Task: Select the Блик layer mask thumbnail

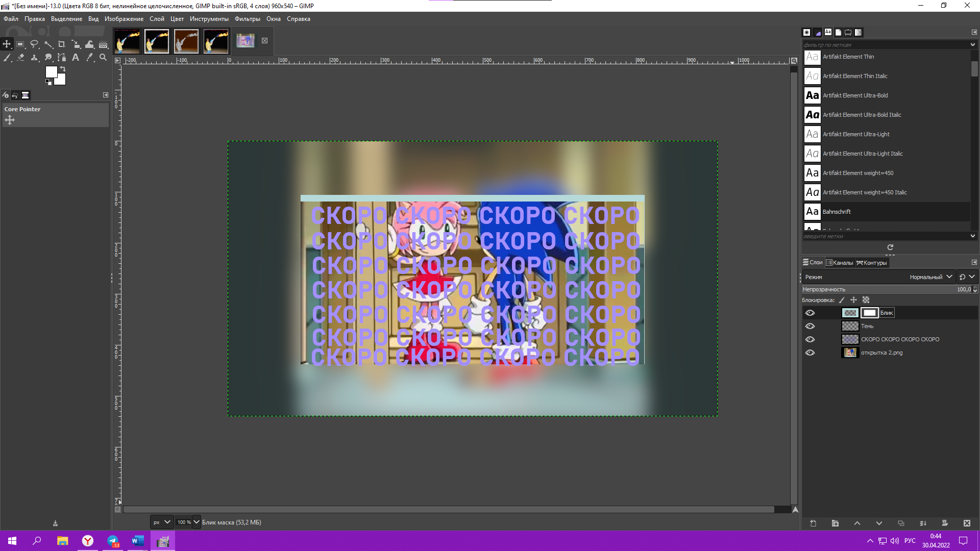Action: [869, 313]
